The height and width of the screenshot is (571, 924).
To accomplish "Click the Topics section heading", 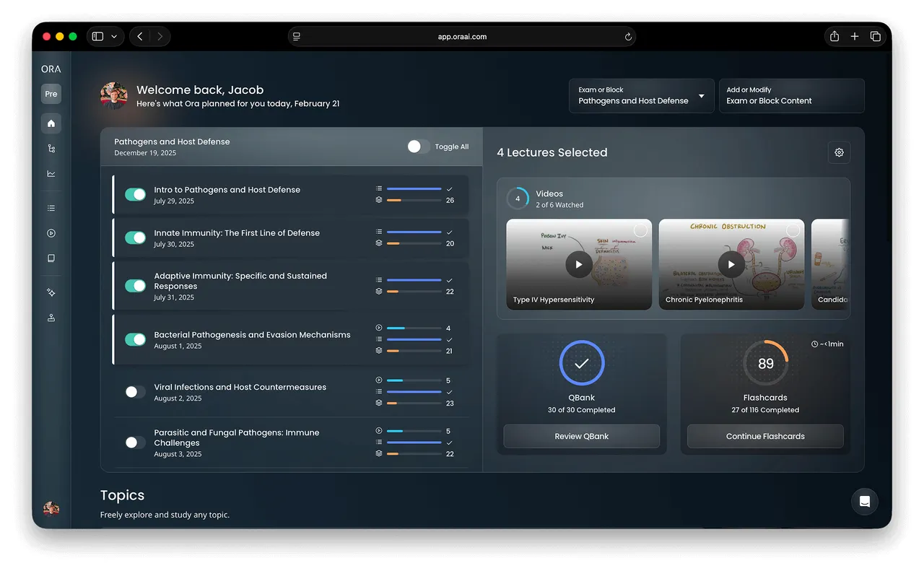I will pyautogui.click(x=123, y=495).
